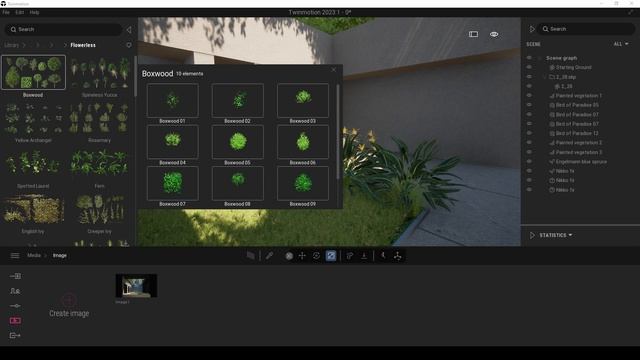This screenshot has width=640, height=360.
Task: Hide Bird of Paradise 05
Action: click(x=529, y=105)
